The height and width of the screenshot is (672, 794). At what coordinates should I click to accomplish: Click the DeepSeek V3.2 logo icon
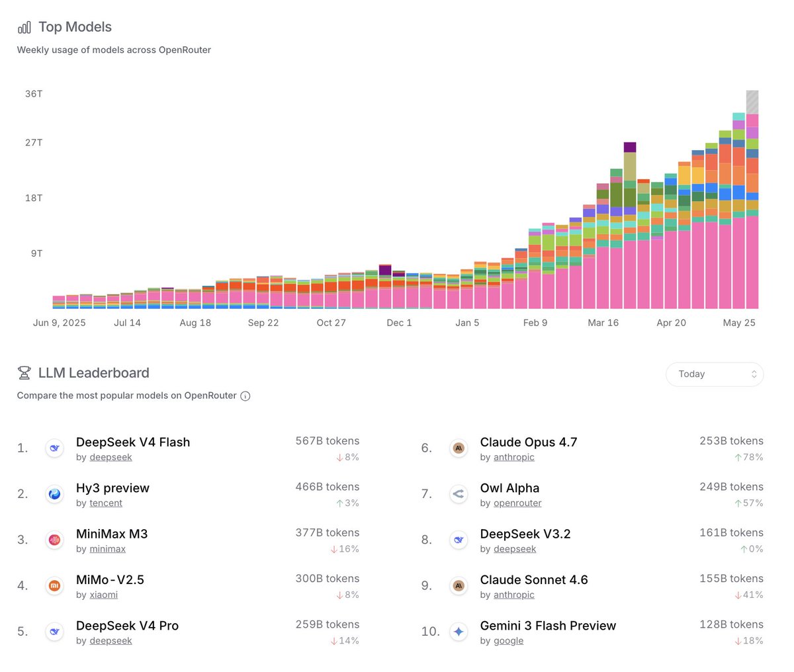[459, 540]
